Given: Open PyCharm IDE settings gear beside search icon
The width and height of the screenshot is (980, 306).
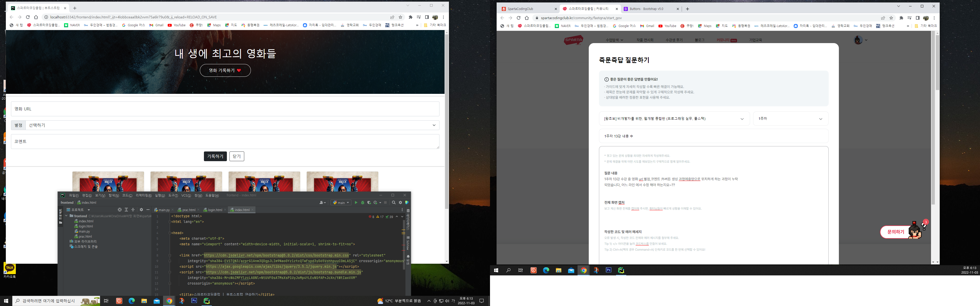Looking at the screenshot, I should [400, 203].
